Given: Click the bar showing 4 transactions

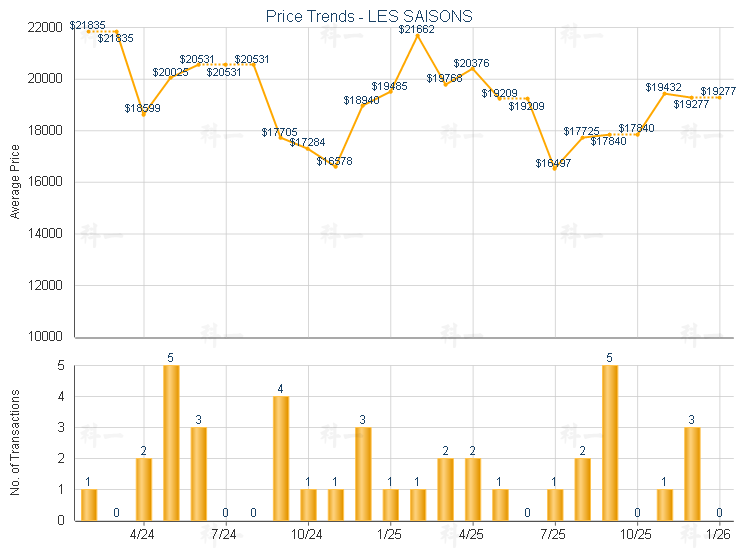Looking at the screenshot, I should pos(281,458).
